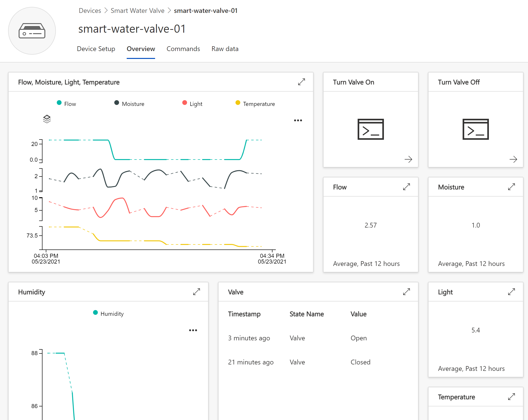Click the Turn Valve On terminal icon
The width and height of the screenshot is (528, 420).
[370, 129]
